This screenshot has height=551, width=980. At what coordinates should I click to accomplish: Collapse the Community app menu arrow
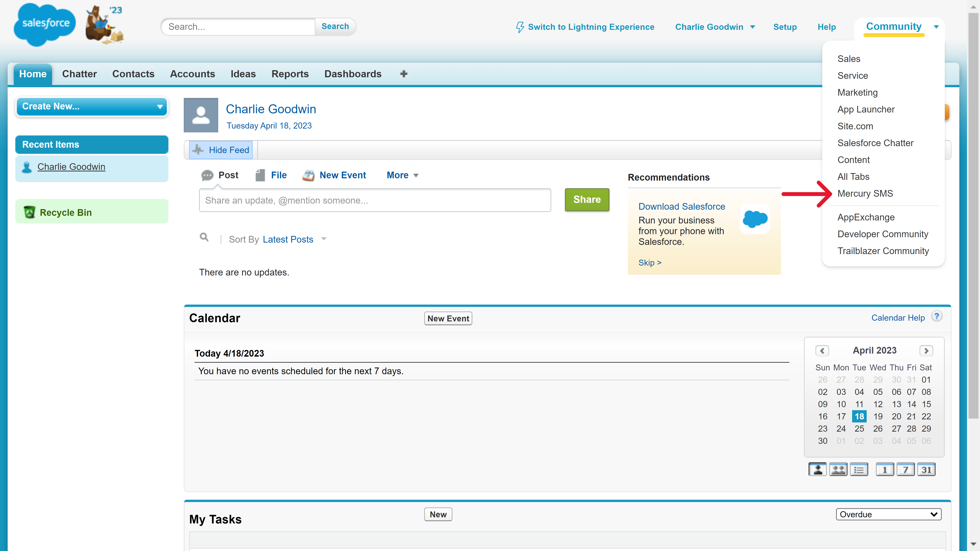coord(936,27)
